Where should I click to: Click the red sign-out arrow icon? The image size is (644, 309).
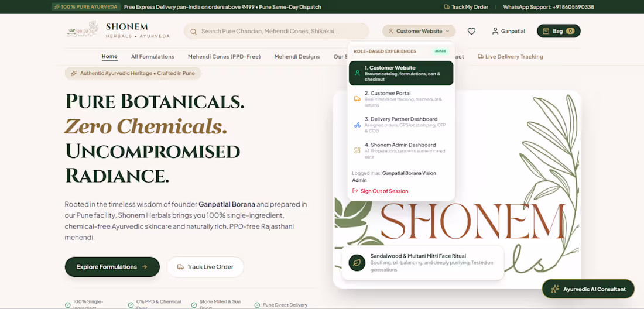[355, 191]
